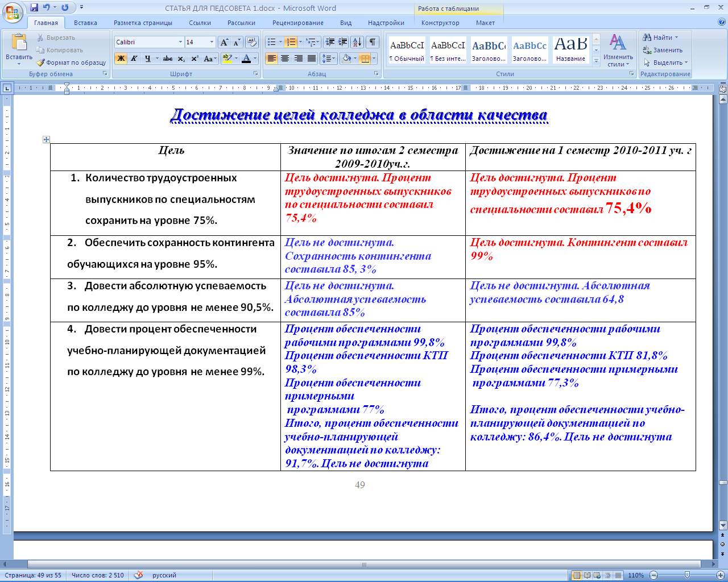Open Шрифт dialog launcher
Image resolution: width=728 pixels, height=582 pixels.
click(x=257, y=74)
